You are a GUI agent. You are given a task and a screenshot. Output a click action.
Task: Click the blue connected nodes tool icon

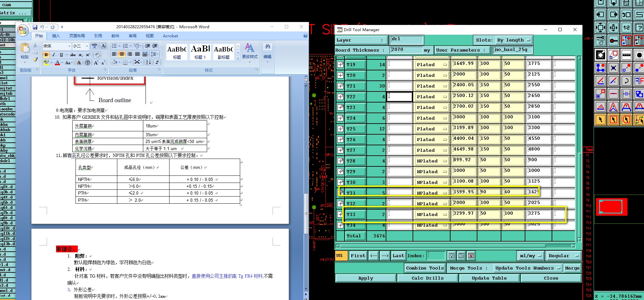601,68
